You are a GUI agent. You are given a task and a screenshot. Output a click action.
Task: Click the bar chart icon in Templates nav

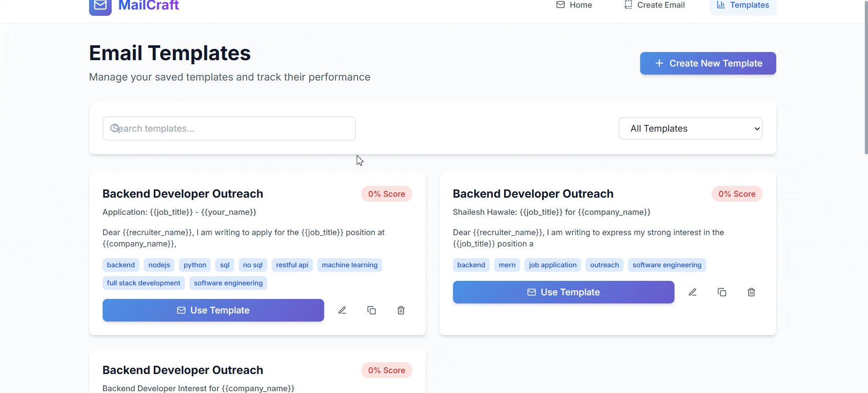[x=721, y=5]
